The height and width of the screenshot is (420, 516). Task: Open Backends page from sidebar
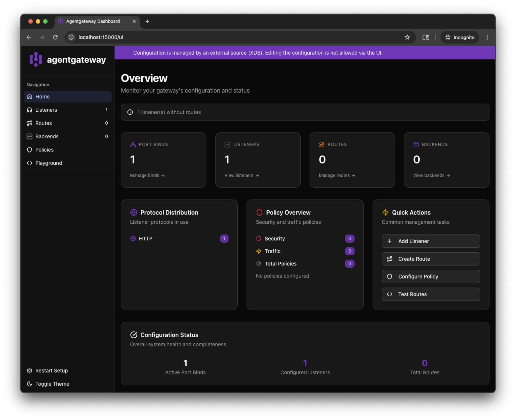47,136
